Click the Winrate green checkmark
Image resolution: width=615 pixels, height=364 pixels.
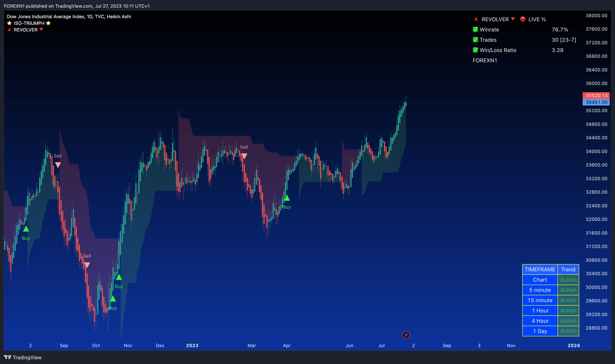[476, 30]
